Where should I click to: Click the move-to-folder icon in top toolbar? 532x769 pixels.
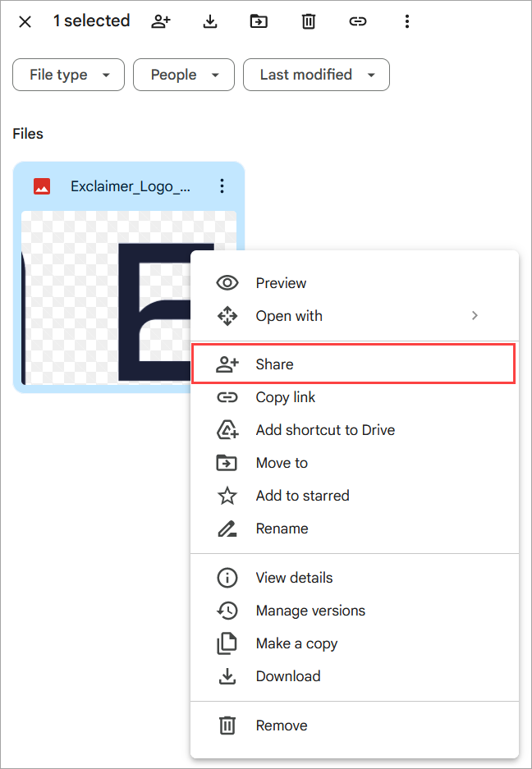(259, 22)
